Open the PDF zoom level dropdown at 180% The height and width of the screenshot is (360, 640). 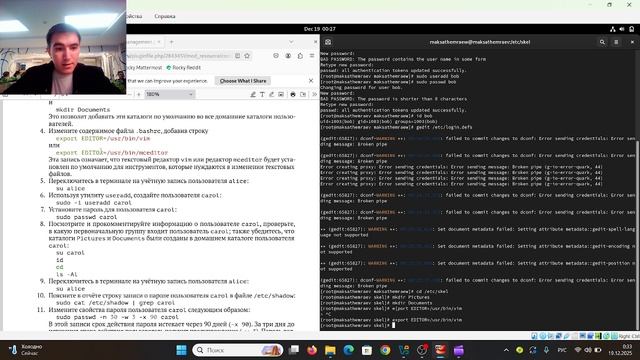(x=169, y=94)
